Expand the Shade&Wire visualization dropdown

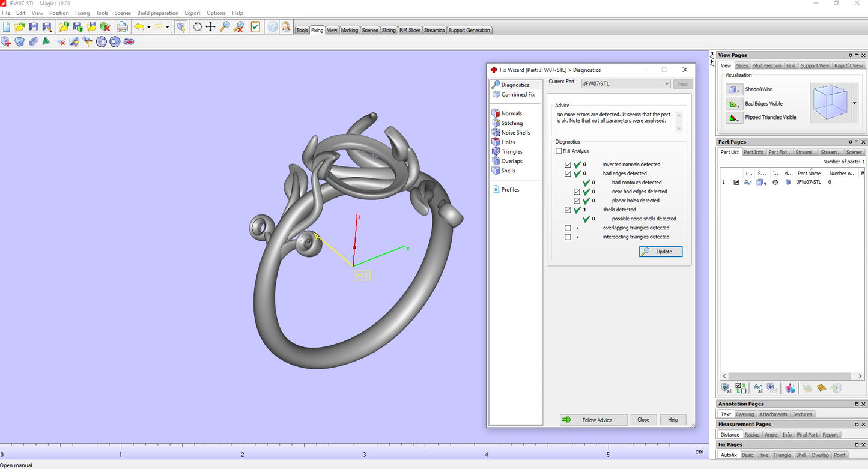coord(735,89)
